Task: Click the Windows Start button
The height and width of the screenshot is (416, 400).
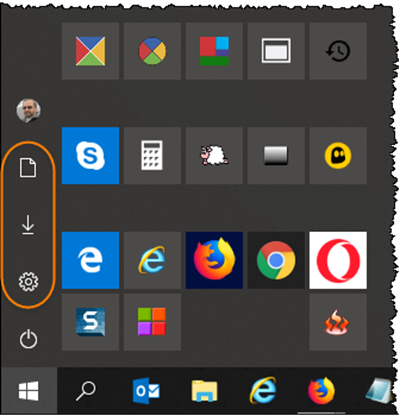Action: point(29,391)
